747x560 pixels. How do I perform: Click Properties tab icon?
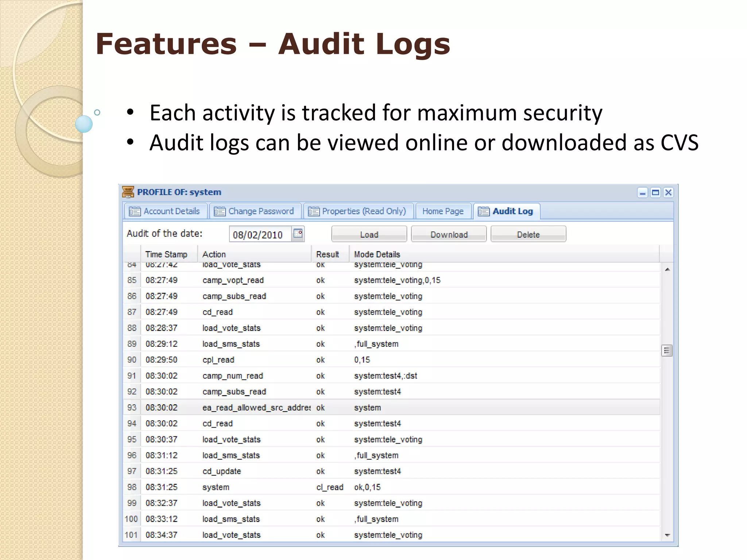click(x=314, y=211)
